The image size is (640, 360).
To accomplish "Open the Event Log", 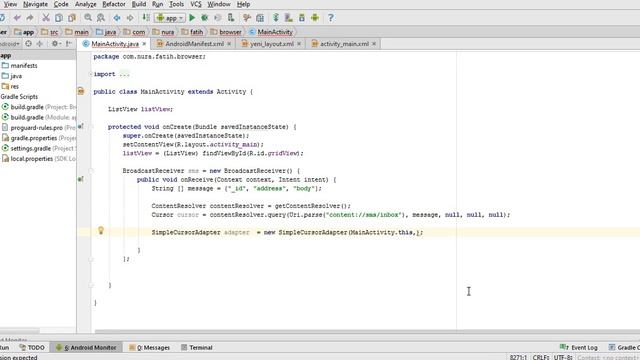I will tap(579, 347).
